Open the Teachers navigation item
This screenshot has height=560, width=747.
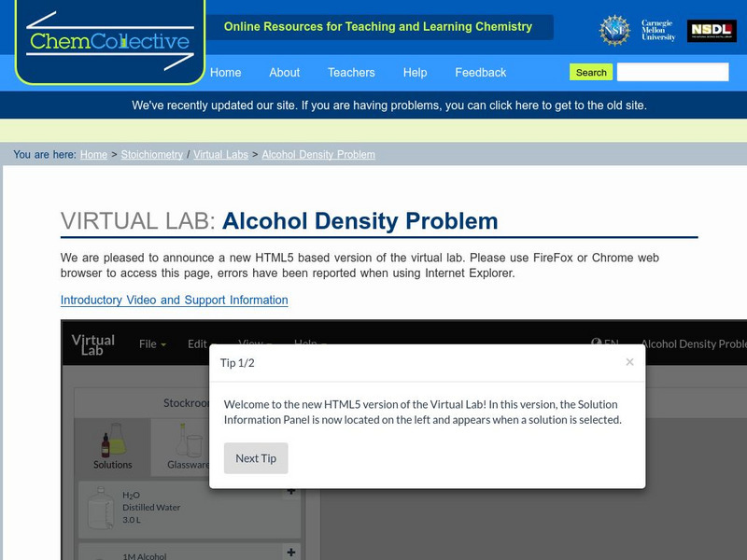[x=351, y=73]
